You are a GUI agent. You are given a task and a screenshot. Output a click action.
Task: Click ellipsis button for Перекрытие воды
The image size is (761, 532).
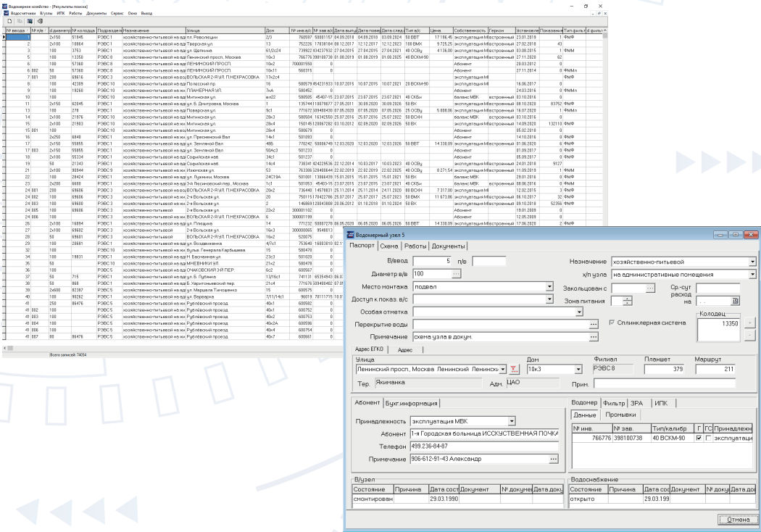tap(594, 324)
